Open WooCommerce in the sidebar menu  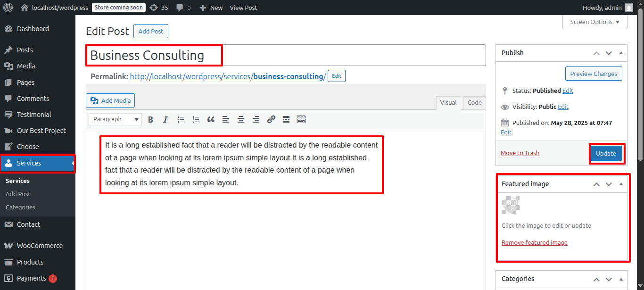click(40, 246)
